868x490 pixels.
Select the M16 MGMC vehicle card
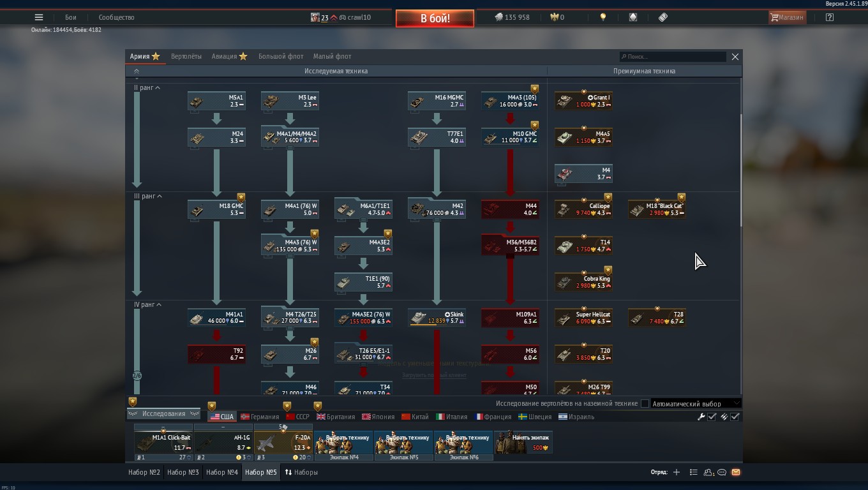(437, 101)
